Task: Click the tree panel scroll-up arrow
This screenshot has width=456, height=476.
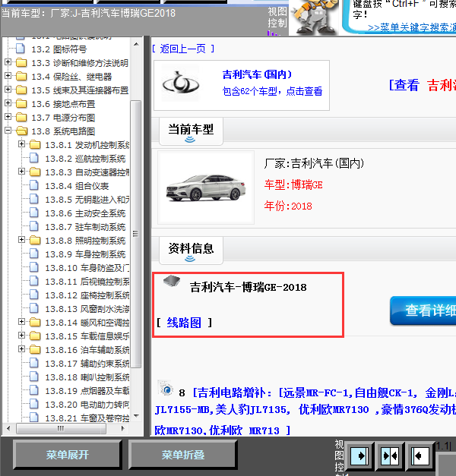Action: (x=136, y=44)
